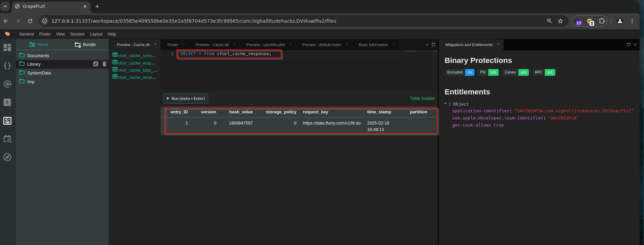Open the folder search icon in activity bar

(x=7, y=139)
